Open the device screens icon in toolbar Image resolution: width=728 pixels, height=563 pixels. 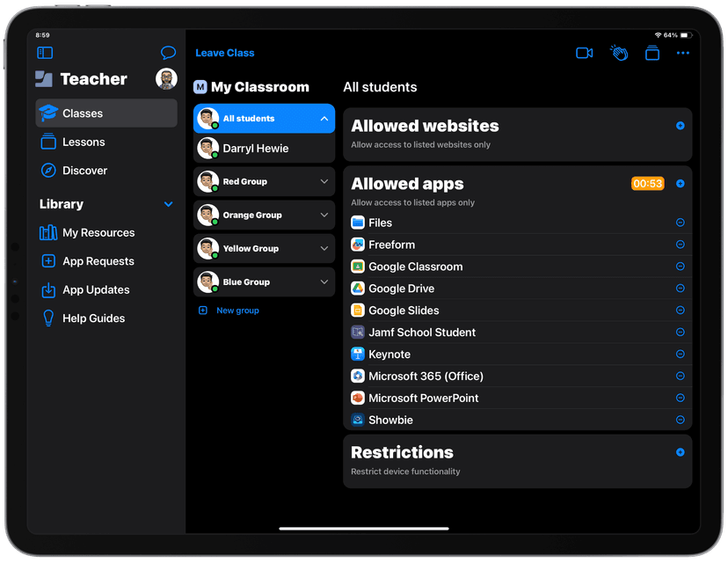pos(652,53)
